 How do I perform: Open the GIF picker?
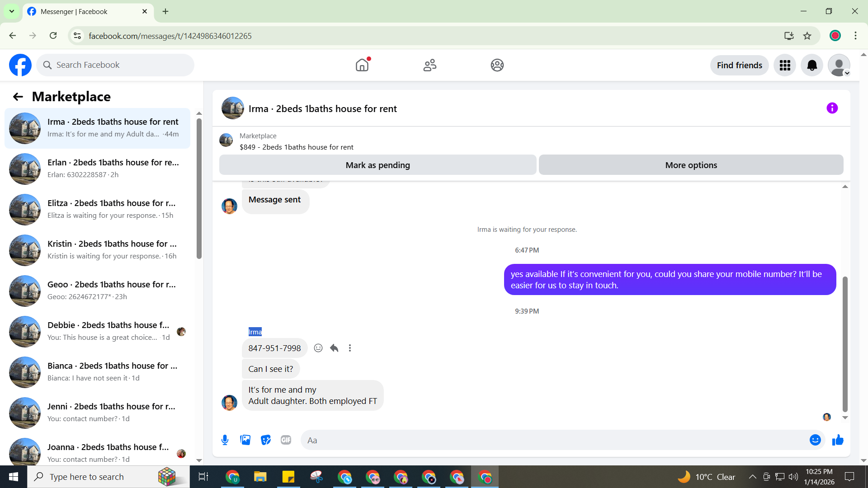pos(286,440)
